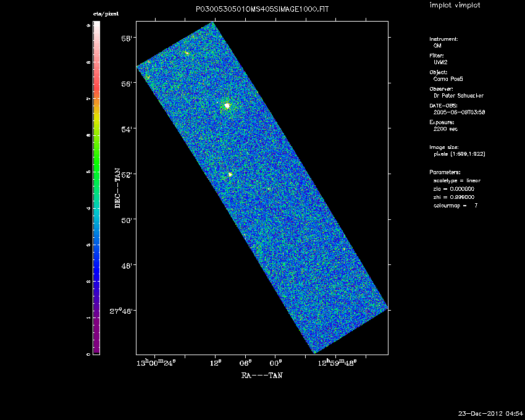This screenshot has width=525, height=420.
Task: Click the 'Observer:' label
Action: tap(441, 89)
